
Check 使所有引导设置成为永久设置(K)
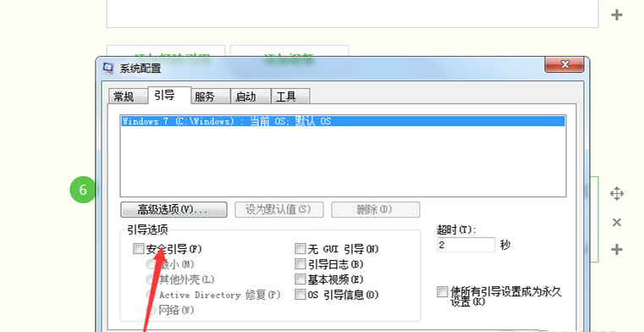(x=443, y=292)
